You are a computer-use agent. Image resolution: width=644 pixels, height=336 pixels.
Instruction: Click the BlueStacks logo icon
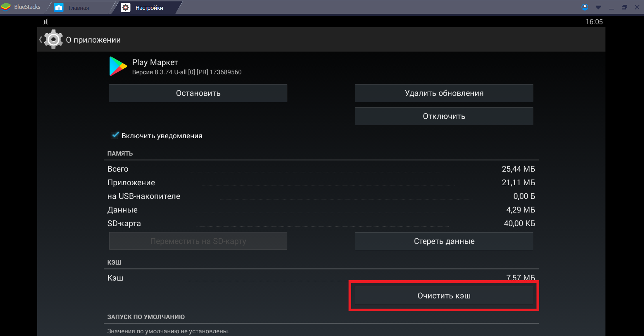coord(6,7)
